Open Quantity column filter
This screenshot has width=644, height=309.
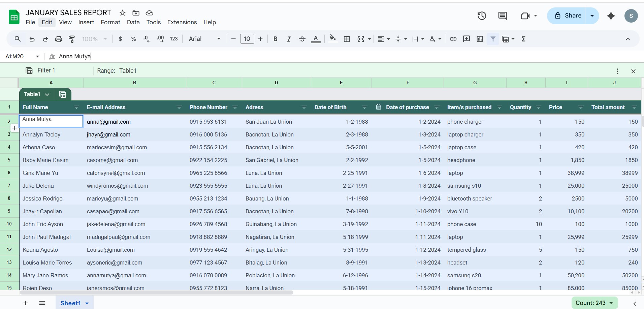(539, 107)
